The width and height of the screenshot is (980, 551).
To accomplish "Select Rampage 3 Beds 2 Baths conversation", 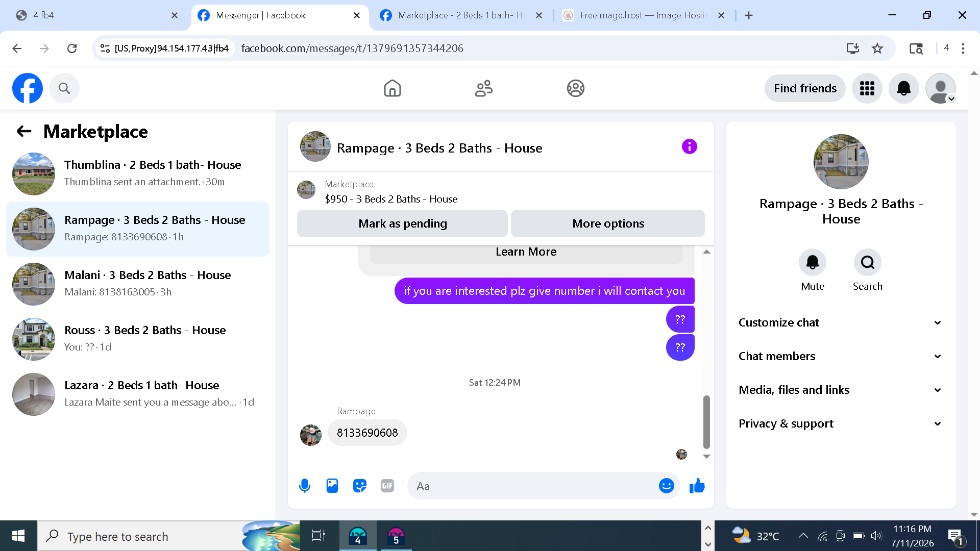I will coord(138,229).
